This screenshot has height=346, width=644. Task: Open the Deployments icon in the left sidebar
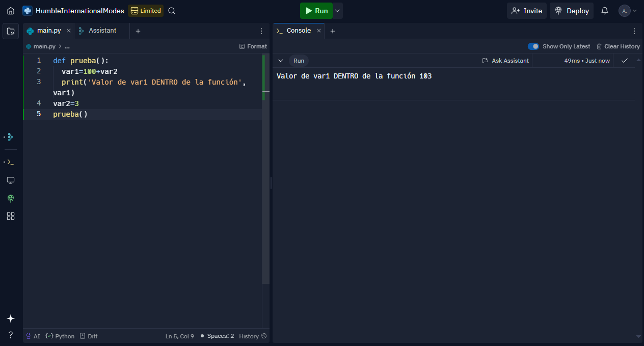coord(11,198)
